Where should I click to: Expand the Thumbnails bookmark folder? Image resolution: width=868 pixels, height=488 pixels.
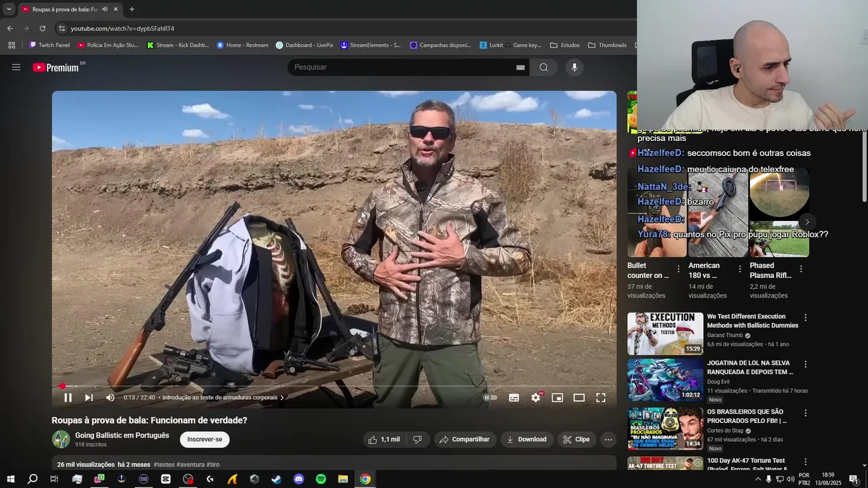tap(608, 45)
